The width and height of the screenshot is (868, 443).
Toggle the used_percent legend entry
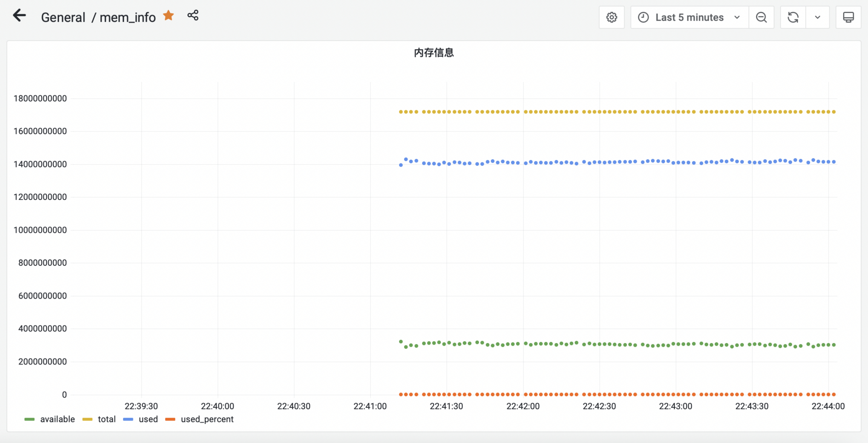point(207,419)
